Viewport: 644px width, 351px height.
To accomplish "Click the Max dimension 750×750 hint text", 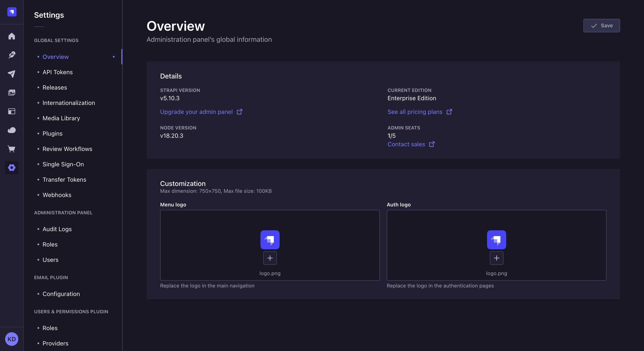I will coord(216,191).
